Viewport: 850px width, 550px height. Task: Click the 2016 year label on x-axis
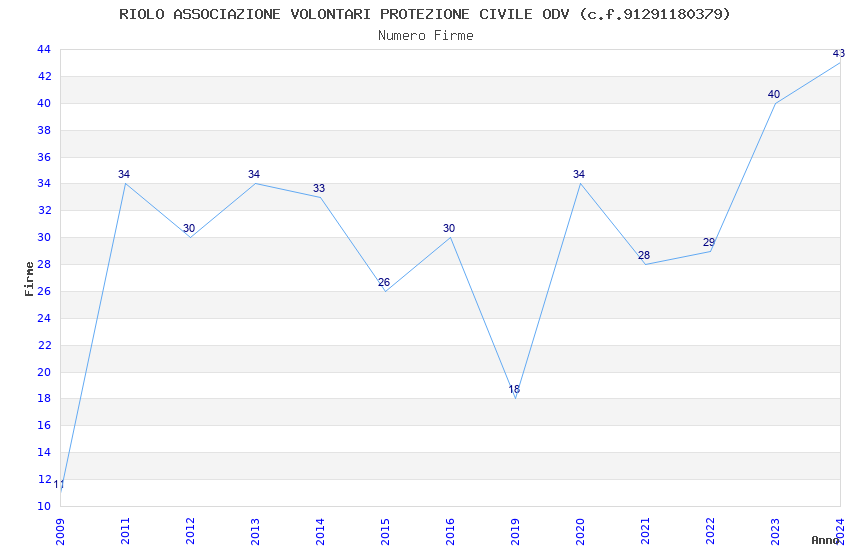[450, 532]
